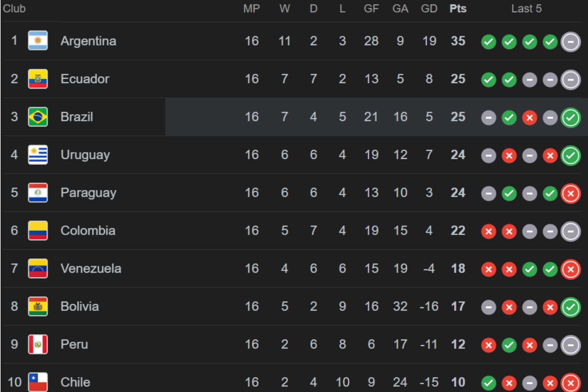
Task: Open Argentina's latest draw result icon
Action: click(570, 42)
